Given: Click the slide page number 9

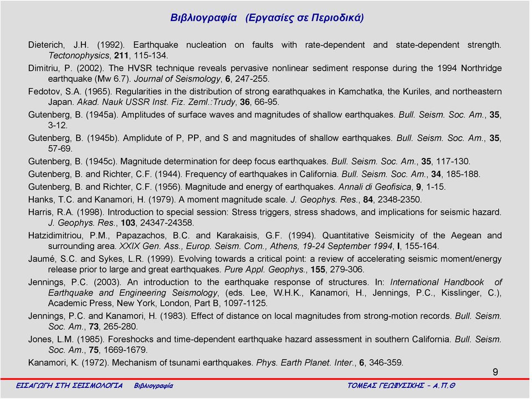Looking at the screenshot, I should [x=495, y=372].
